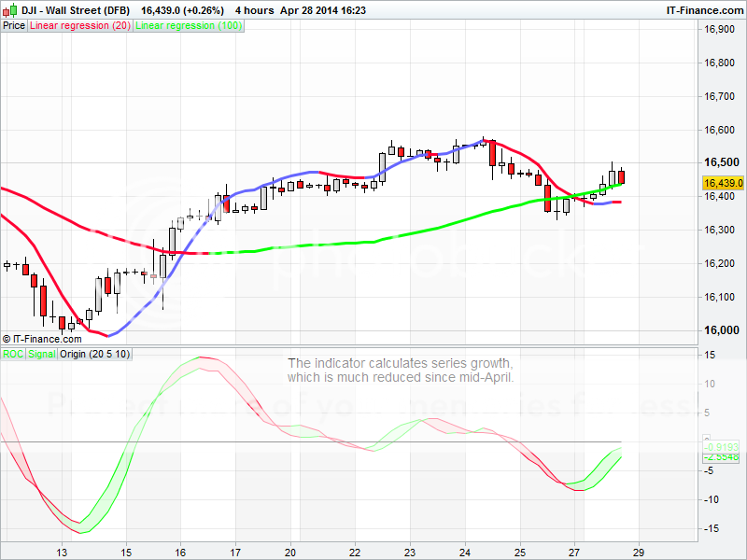Click the indicator annotation text in ROC panel

click(401, 370)
